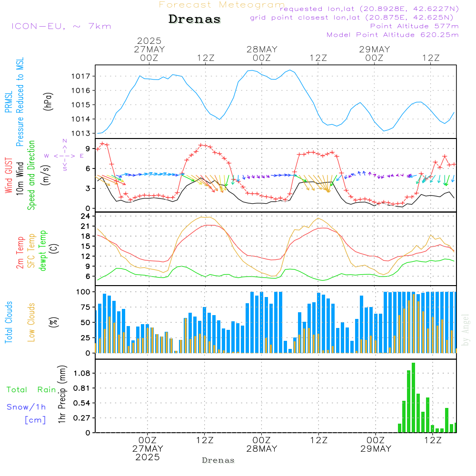The width and height of the screenshot is (476, 476).
Task: Click the 1017 hPa pressure tick label
Action: tap(81, 76)
